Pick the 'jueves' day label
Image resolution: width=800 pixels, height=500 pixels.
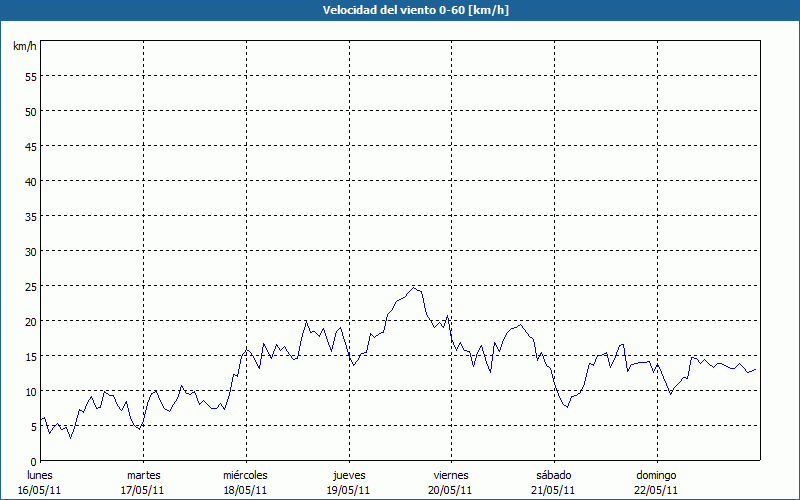coord(348,475)
